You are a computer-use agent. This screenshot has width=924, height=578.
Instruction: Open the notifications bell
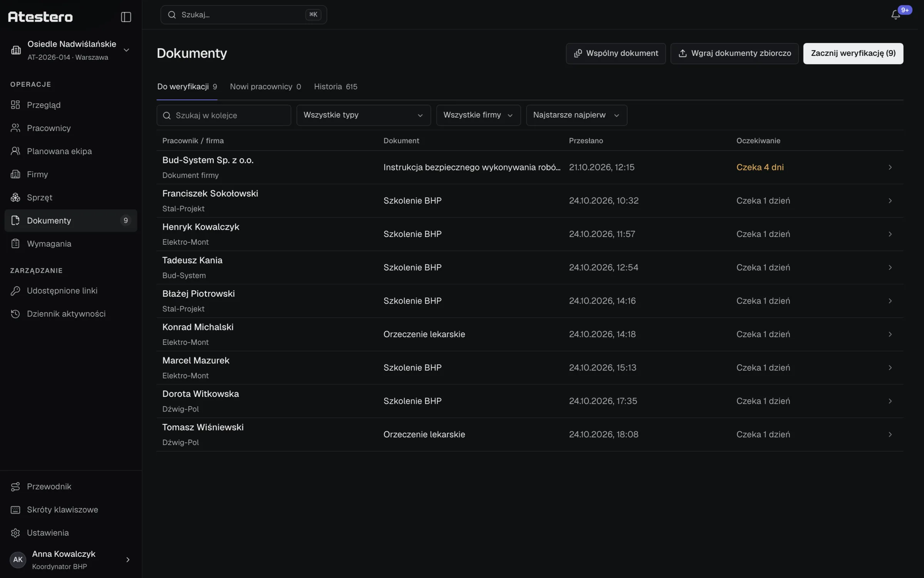pyautogui.click(x=896, y=15)
